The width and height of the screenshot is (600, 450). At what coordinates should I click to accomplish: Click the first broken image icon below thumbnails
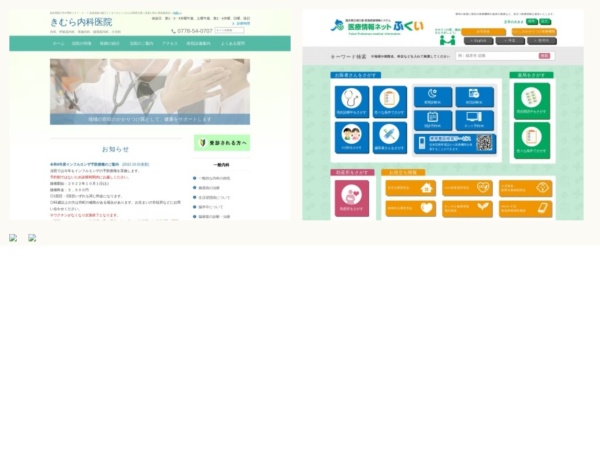pos(13,238)
